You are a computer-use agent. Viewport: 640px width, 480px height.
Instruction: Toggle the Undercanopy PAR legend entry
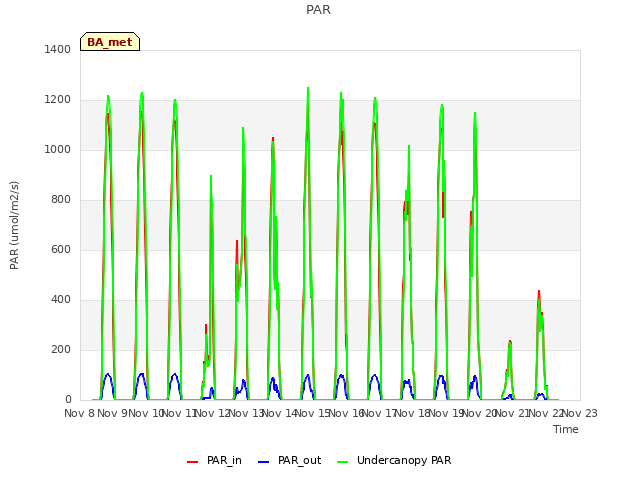(x=394, y=460)
